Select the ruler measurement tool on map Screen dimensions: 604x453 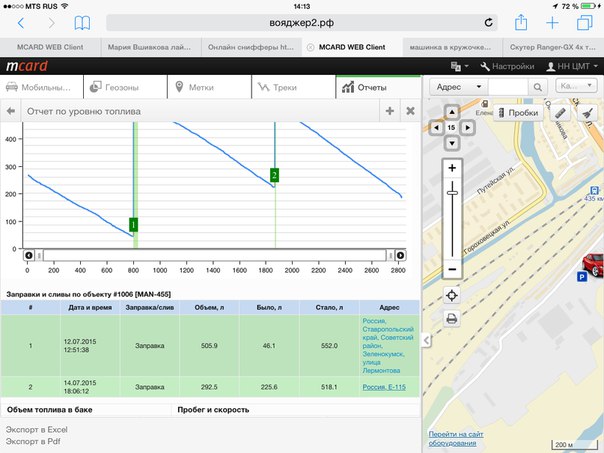tap(562, 113)
